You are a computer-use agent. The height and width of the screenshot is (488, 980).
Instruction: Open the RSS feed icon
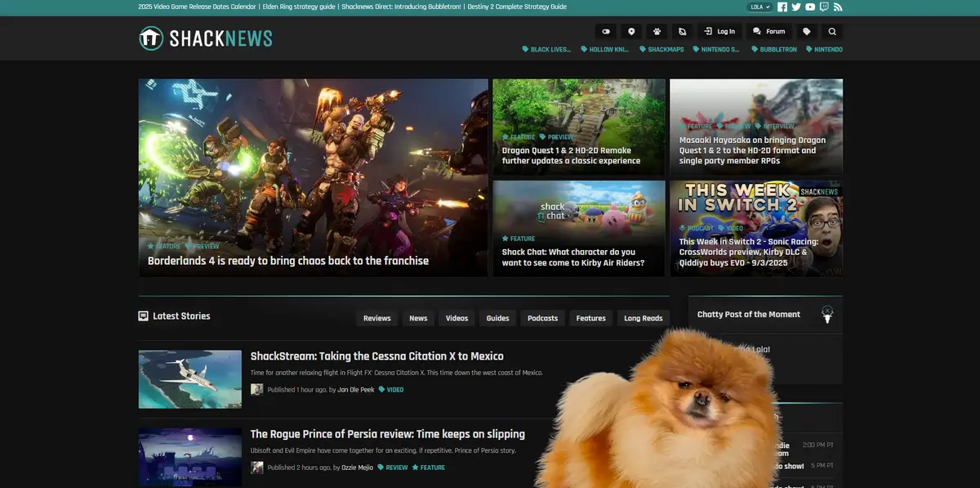pyautogui.click(x=838, y=7)
